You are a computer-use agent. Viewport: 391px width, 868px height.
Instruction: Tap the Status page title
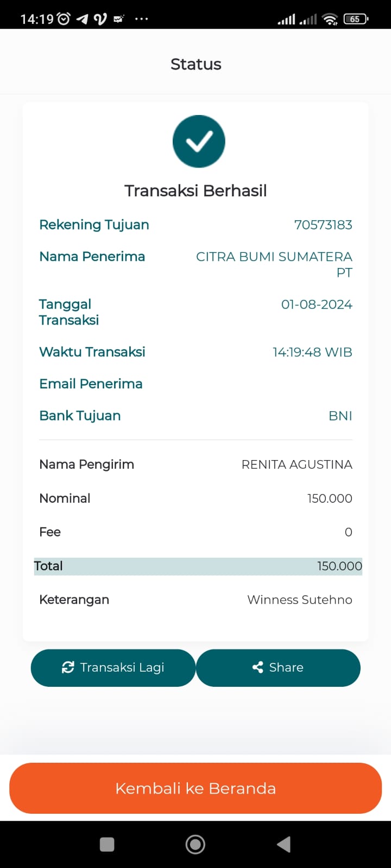click(x=196, y=64)
